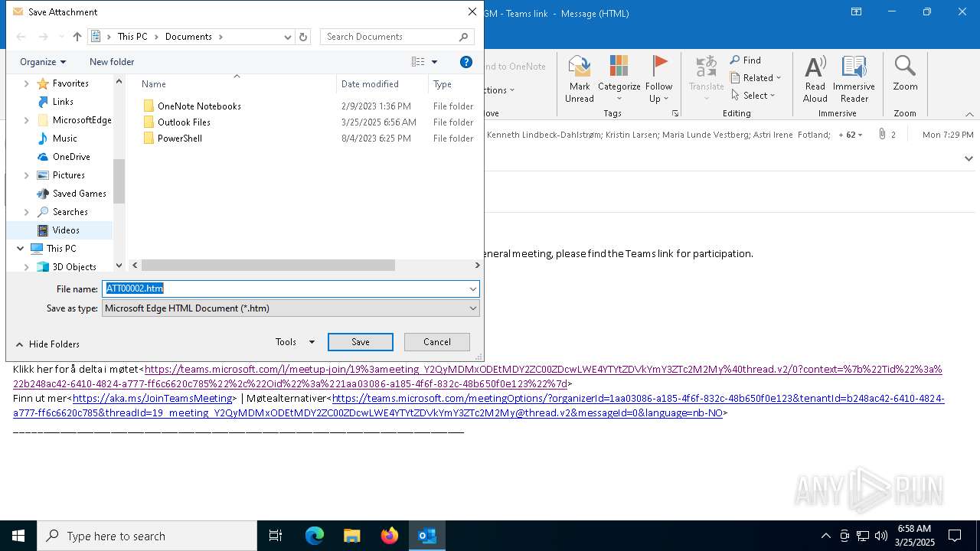Open Task View on taskbar

pyautogui.click(x=276, y=536)
